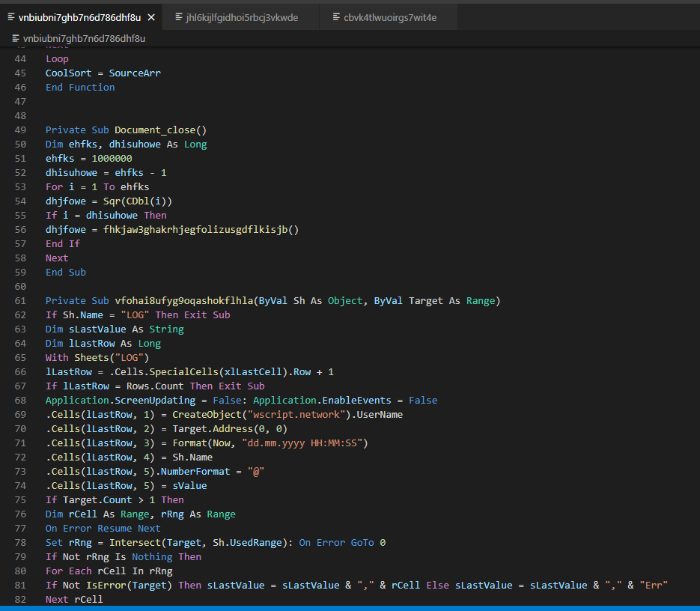700x611 pixels.
Task: Click the file icon on the cbvk4tlwuoirgs7wit4e tab
Action: pos(336,17)
